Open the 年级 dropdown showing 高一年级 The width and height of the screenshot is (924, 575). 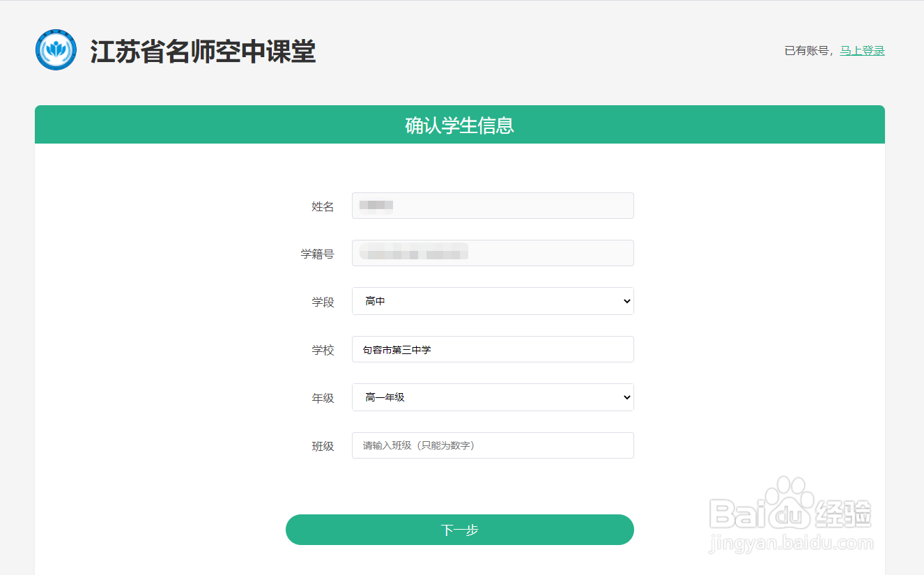[493, 397]
